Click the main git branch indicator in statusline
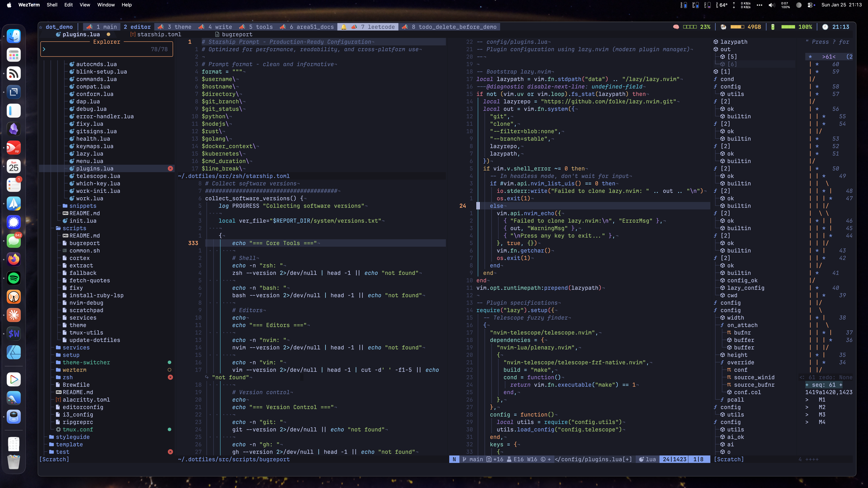 (x=472, y=459)
